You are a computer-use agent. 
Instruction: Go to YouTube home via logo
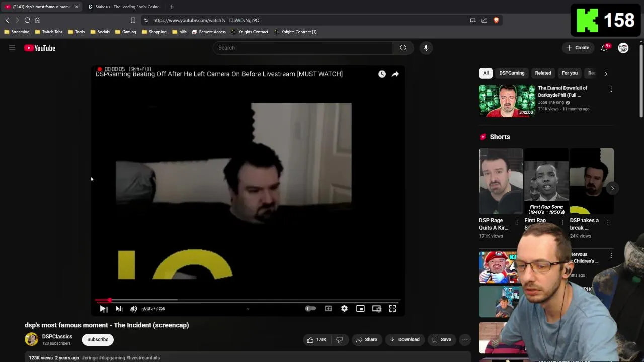[x=40, y=48]
